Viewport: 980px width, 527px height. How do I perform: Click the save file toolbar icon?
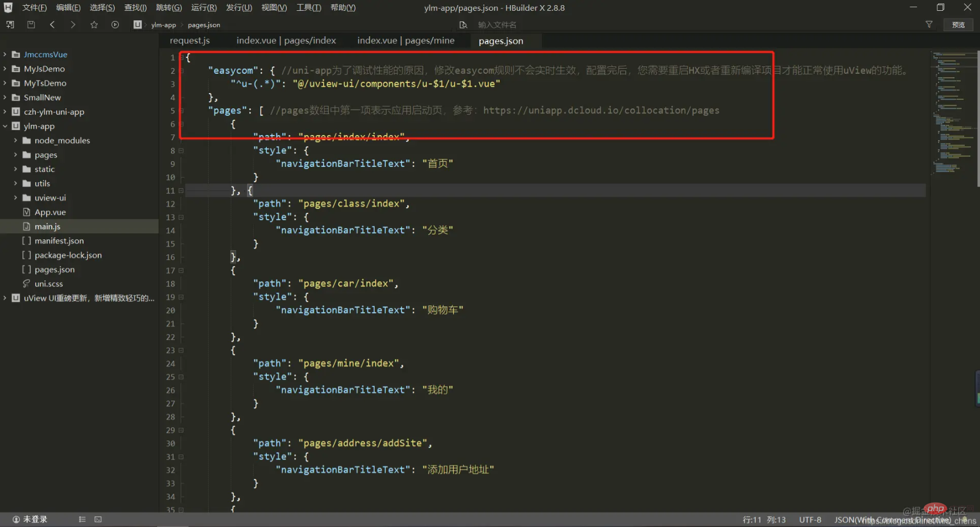tap(31, 24)
